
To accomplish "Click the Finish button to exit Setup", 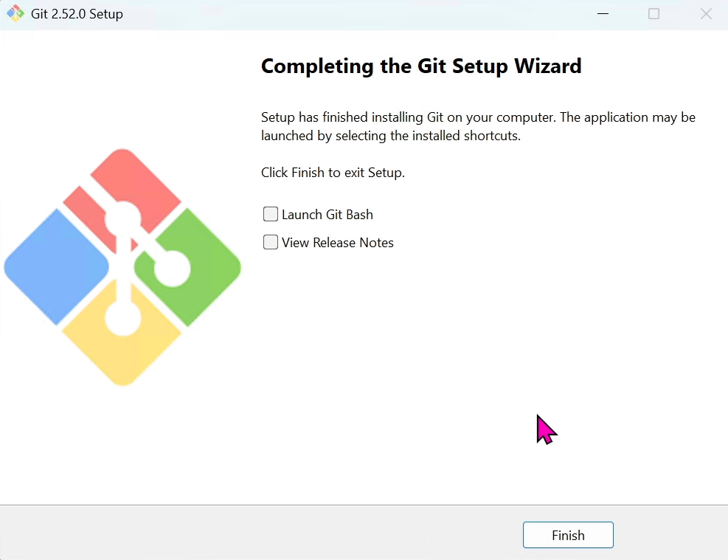I will (x=568, y=535).
